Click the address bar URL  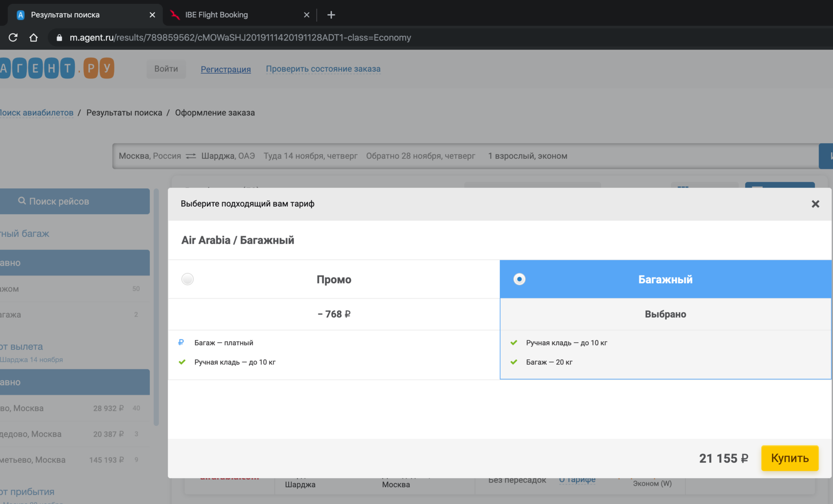coord(240,38)
